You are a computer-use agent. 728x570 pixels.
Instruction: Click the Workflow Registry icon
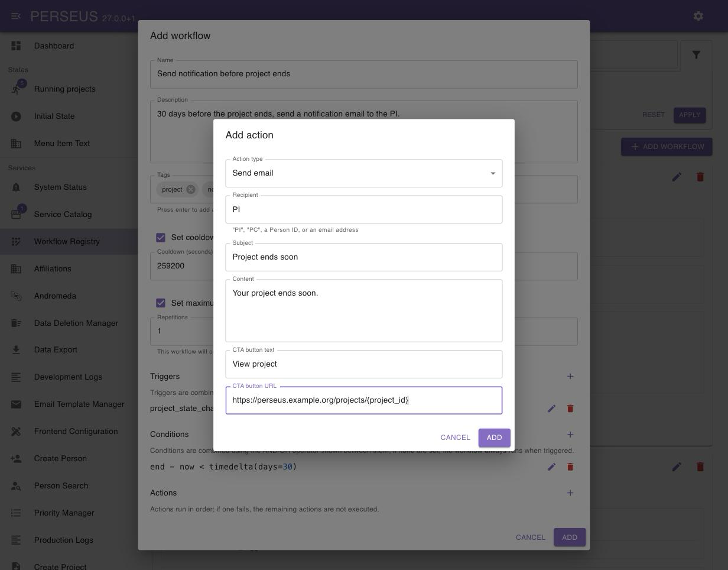[16, 242]
